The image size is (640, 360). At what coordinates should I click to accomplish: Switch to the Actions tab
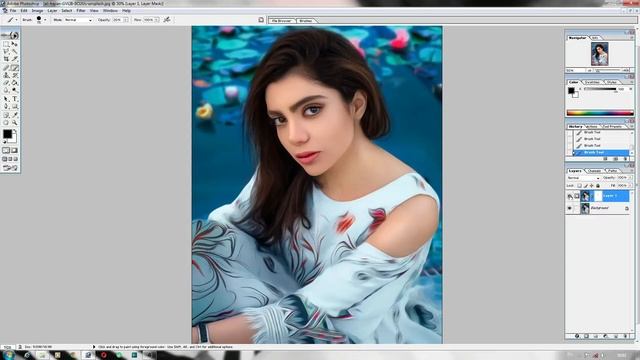(x=591, y=127)
